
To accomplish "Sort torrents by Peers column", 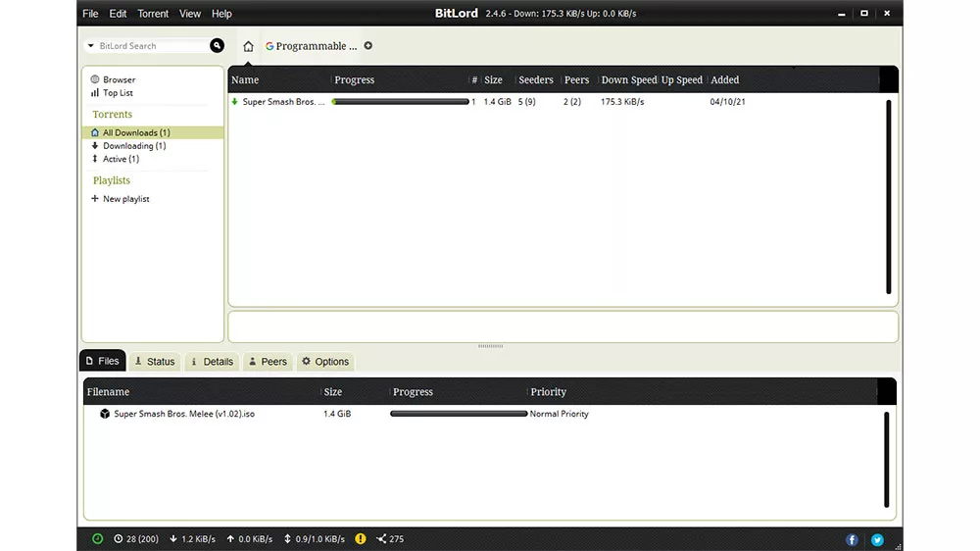I will pyautogui.click(x=577, y=80).
